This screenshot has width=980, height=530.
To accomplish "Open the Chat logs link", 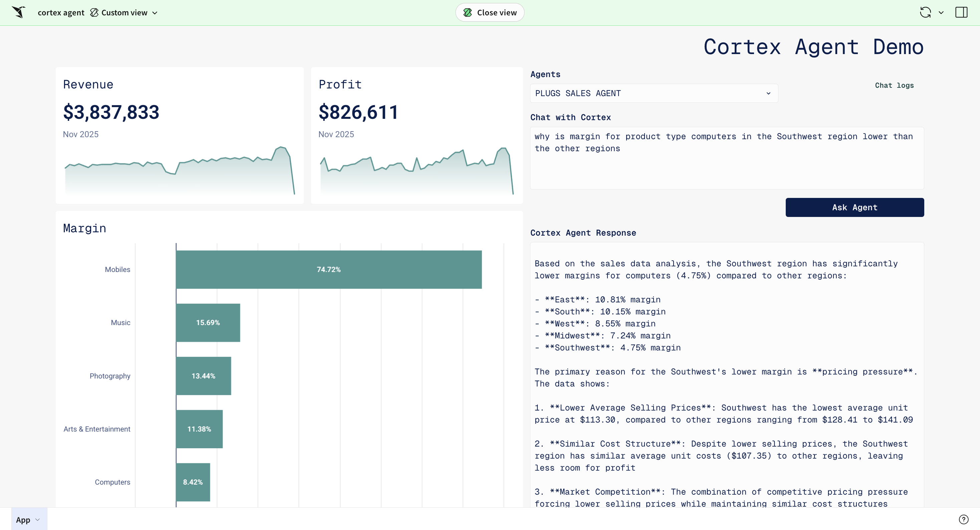I will [894, 85].
